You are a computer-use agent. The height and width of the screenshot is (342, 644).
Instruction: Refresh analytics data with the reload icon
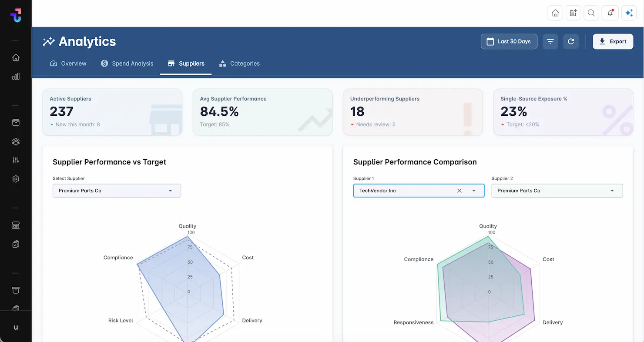571,42
